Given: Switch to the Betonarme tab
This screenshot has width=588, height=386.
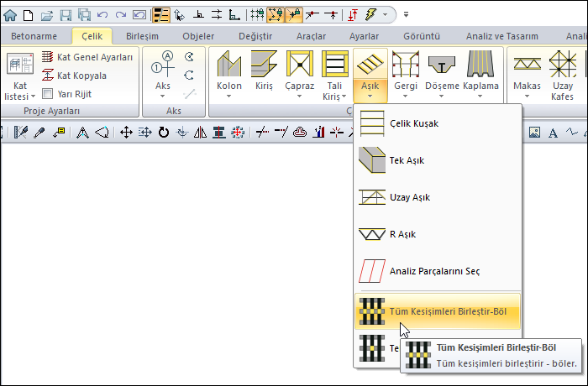Looking at the screenshot, I should 34,36.
